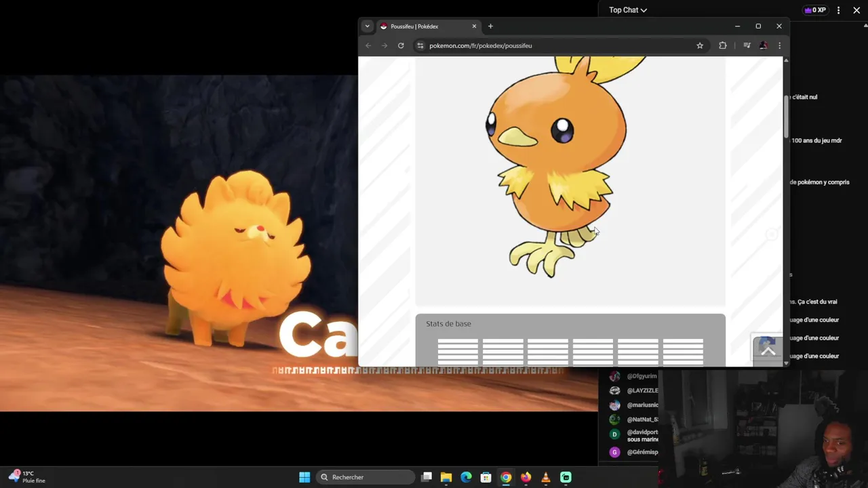868x488 pixels.
Task: Click the webpage vertical scrollbar thumb
Action: [x=786, y=115]
